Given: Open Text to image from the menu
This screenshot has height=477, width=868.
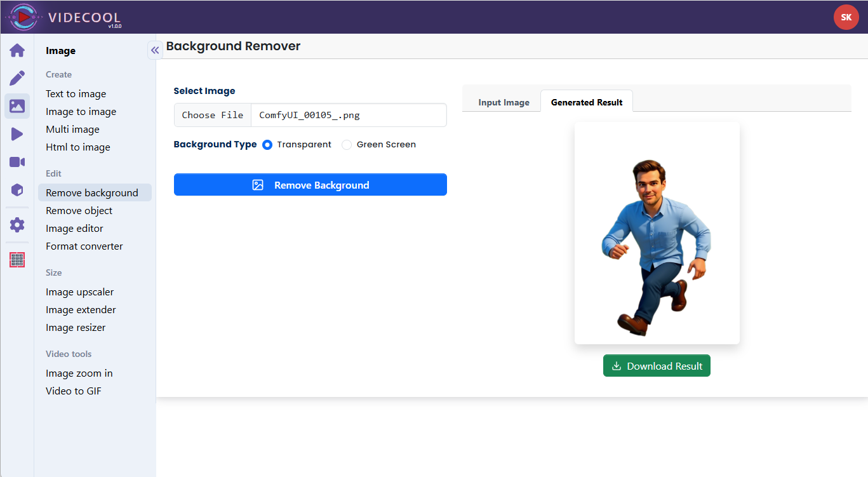Looking at the screenshot, I should (x=76, y=94).
